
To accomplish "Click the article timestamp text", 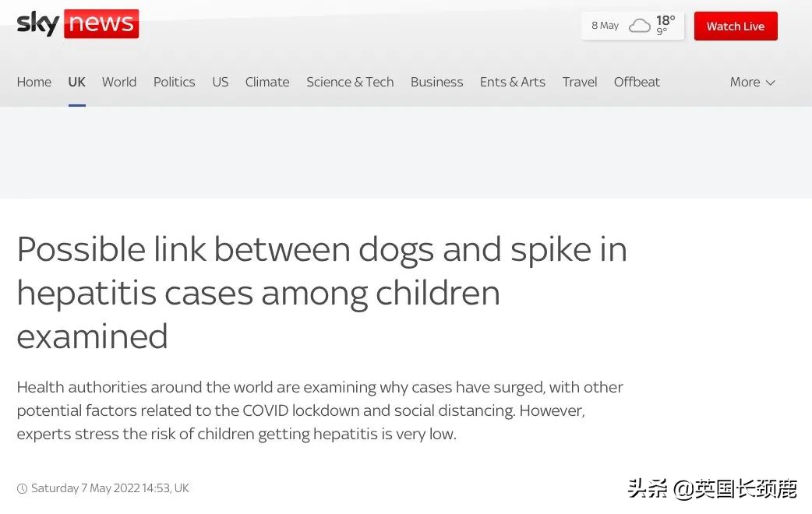I will tap(110, 488).
